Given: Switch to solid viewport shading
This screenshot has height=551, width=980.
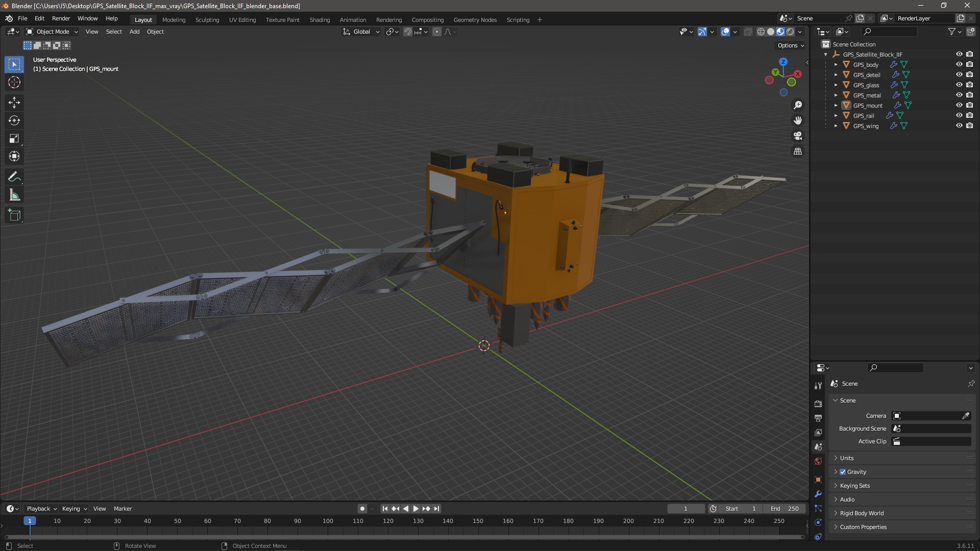Looking at the screenshot, I should pos(771,32).
